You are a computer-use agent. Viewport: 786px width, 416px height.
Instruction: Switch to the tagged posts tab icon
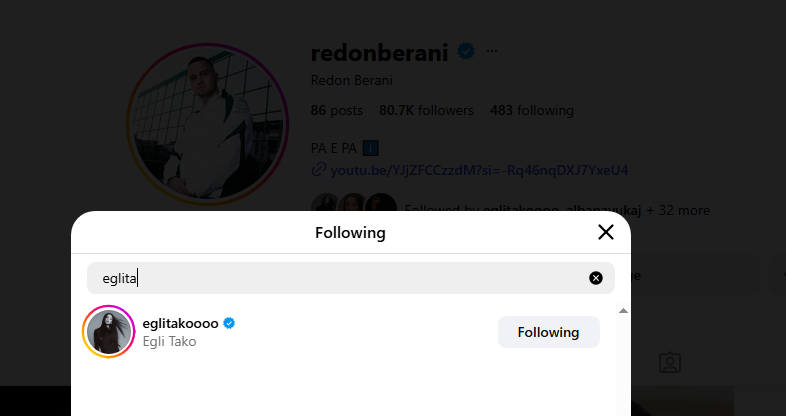pyautogui.click(x=670, y=362)
